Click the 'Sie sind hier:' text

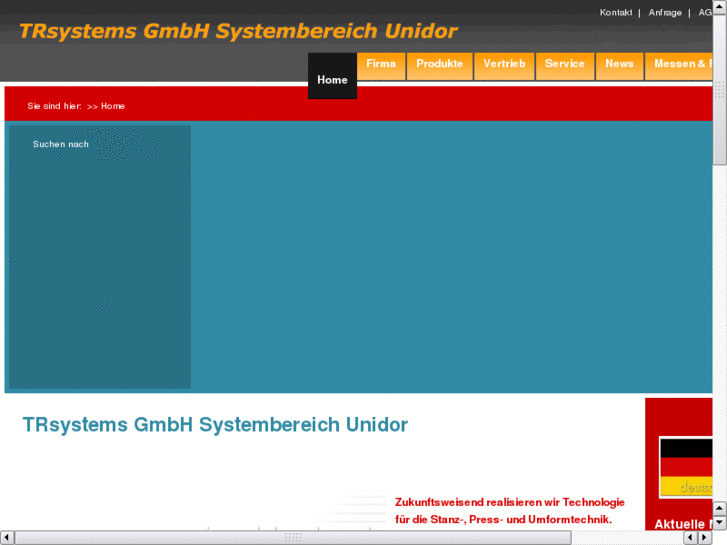tap(54, 106)
